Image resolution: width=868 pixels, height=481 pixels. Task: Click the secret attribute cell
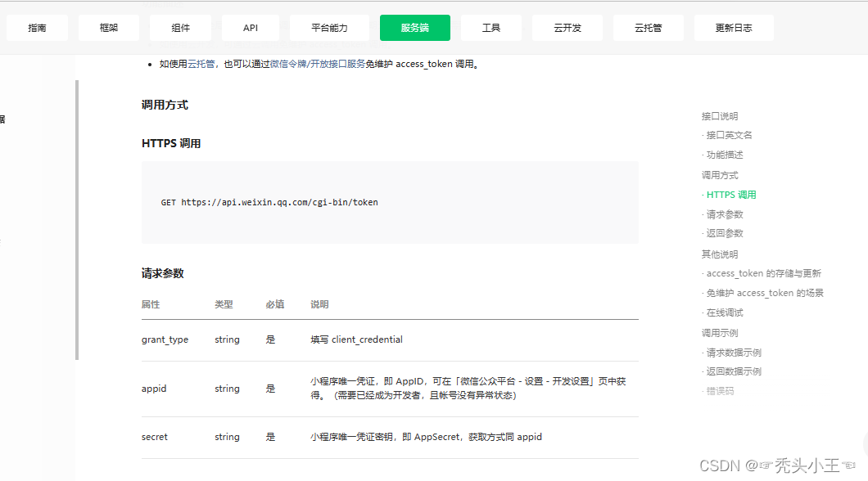pos(155,437)
